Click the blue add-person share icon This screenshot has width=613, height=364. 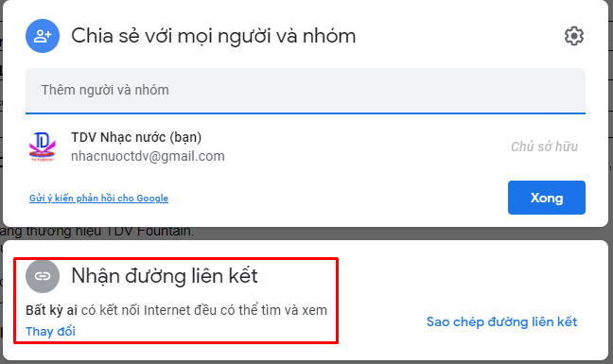tap(43, 36)
